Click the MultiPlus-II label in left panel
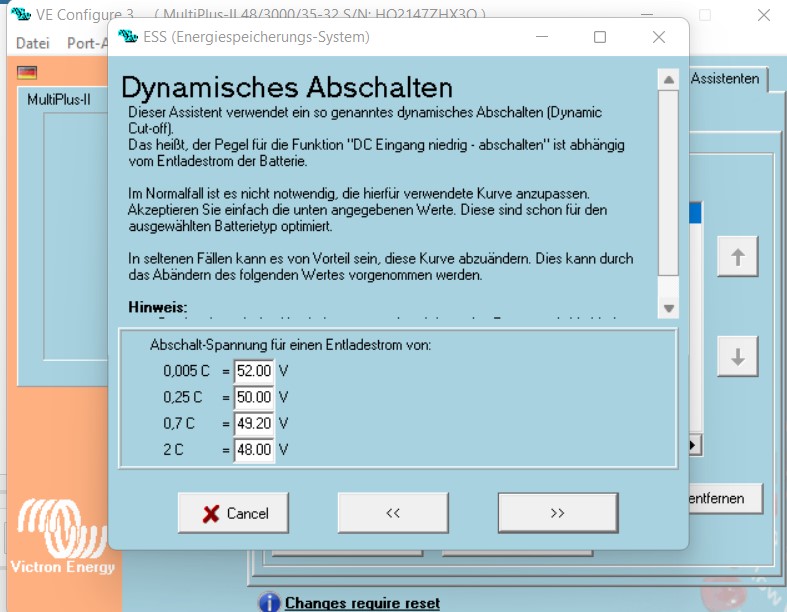The height and width of the screenshot is (612, 787). click(x=59, y=99)
